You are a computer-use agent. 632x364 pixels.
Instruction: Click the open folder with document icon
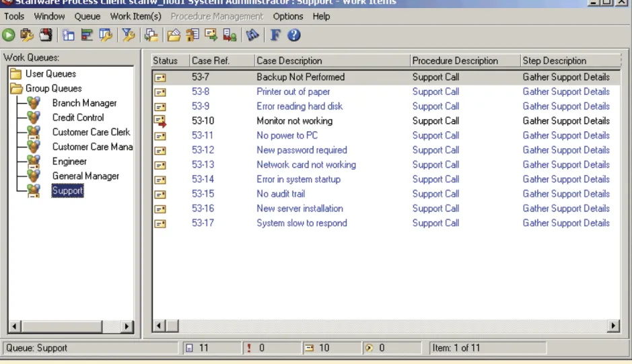(x=174, y=35)
